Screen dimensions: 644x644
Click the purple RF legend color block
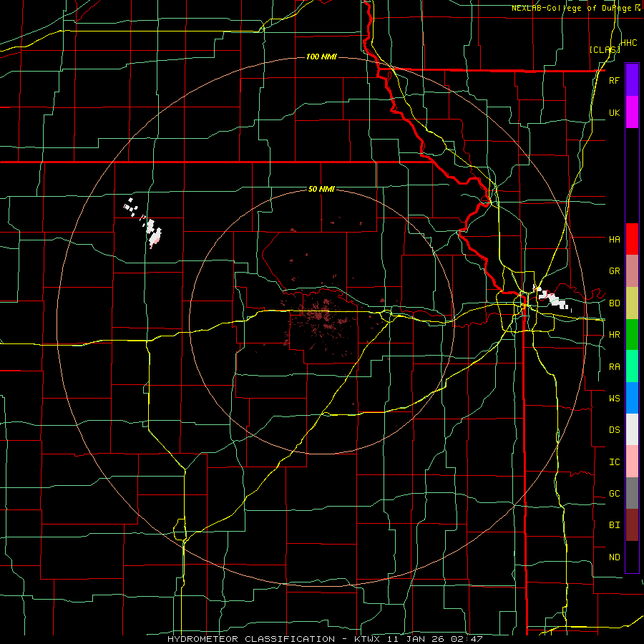(632, 80)
